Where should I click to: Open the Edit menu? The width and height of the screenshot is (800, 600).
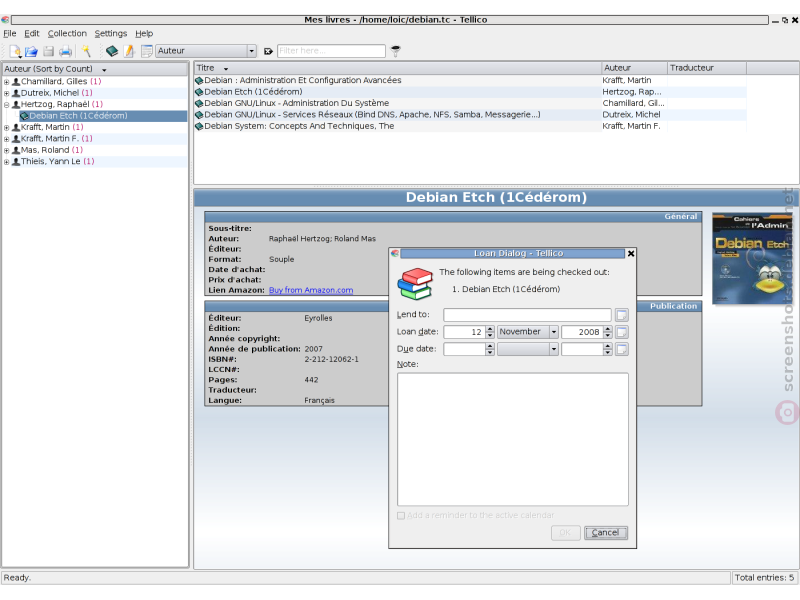(32, 34)
